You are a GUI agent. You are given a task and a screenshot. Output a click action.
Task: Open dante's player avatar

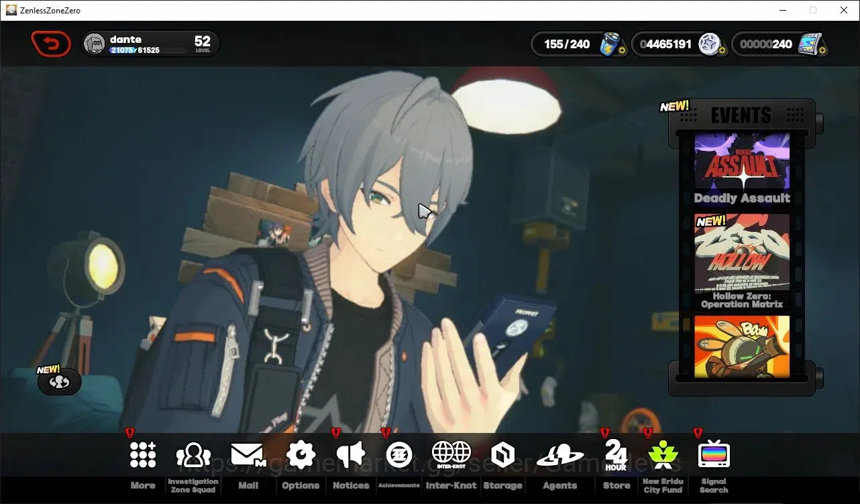tap(95, 44)
